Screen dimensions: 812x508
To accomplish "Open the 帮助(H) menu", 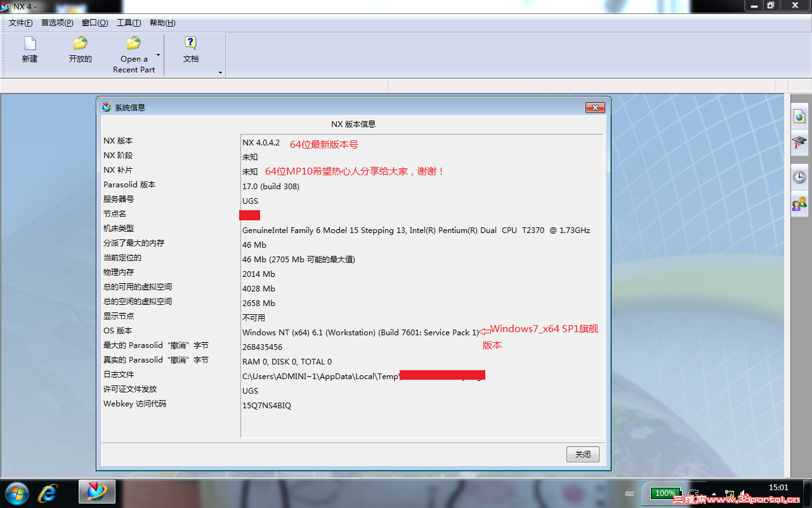I will click(162, 23).
